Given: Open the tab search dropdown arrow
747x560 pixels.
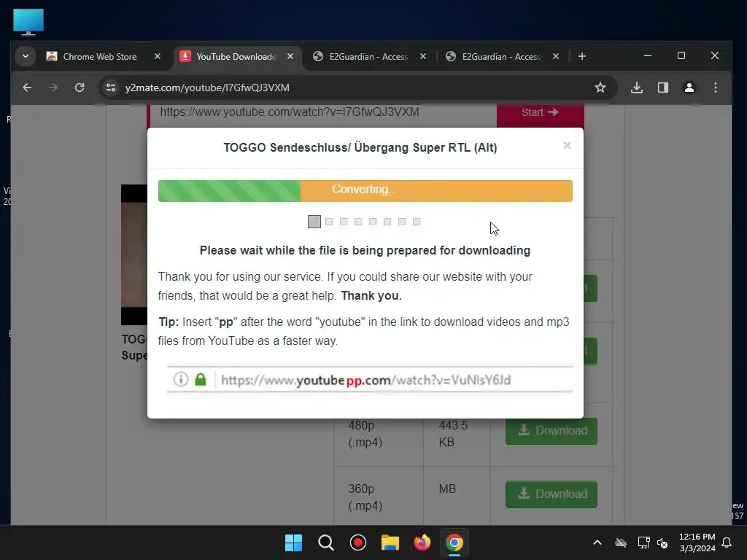Looking at the screenshot, I should point(26,57).
